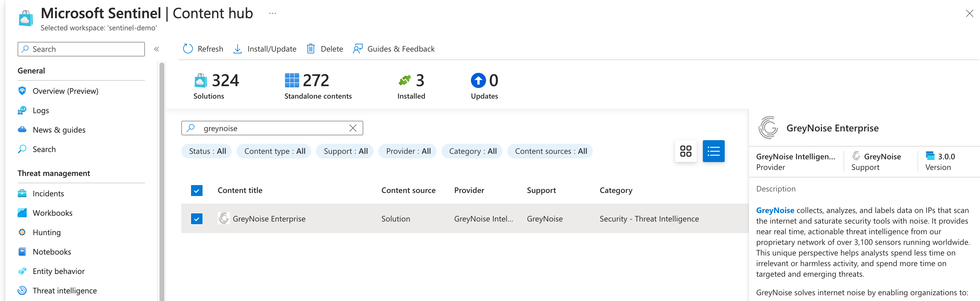The image size is (980, 301).
Task: Open News & guides cloud icon
Action: pos(22,130)
